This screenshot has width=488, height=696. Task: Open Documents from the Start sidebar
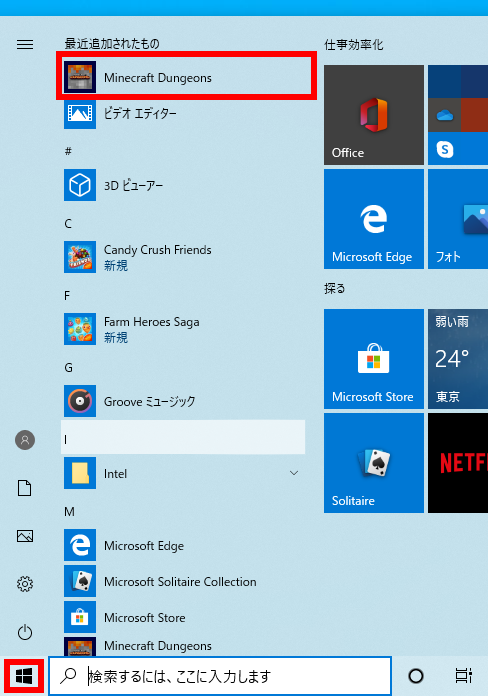pyautogui.click(x=25, y=488)
